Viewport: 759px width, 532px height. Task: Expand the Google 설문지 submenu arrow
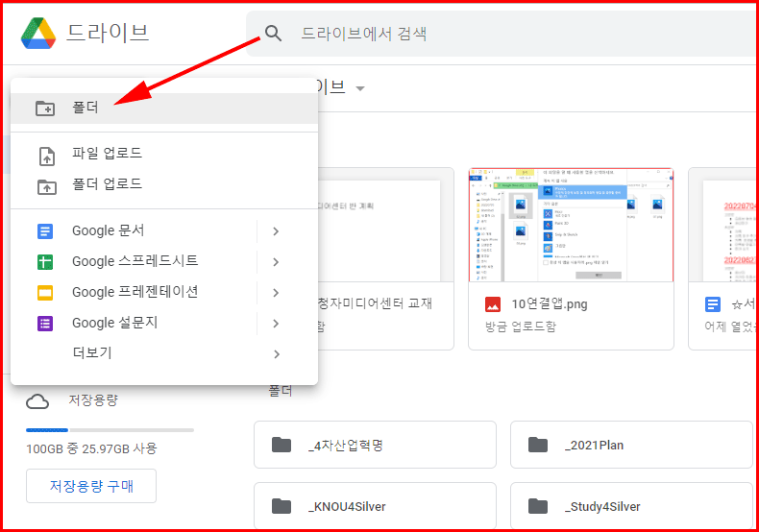tap(276, 323)
